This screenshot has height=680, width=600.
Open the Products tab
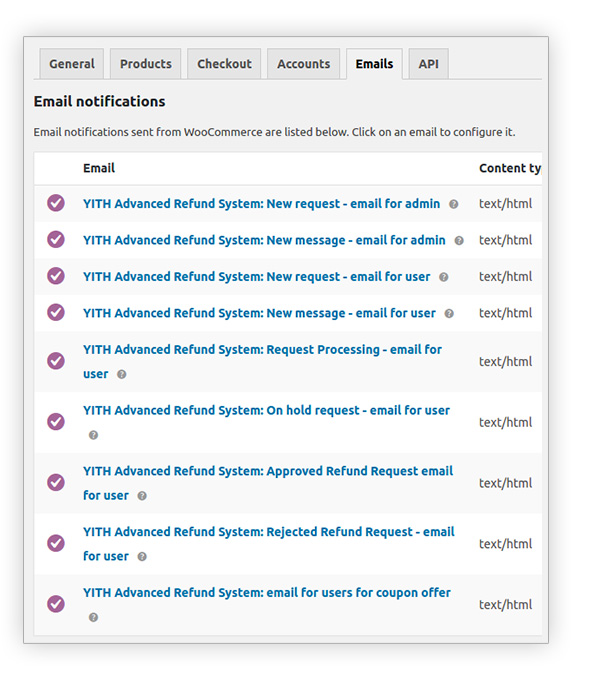pos(145,64)
